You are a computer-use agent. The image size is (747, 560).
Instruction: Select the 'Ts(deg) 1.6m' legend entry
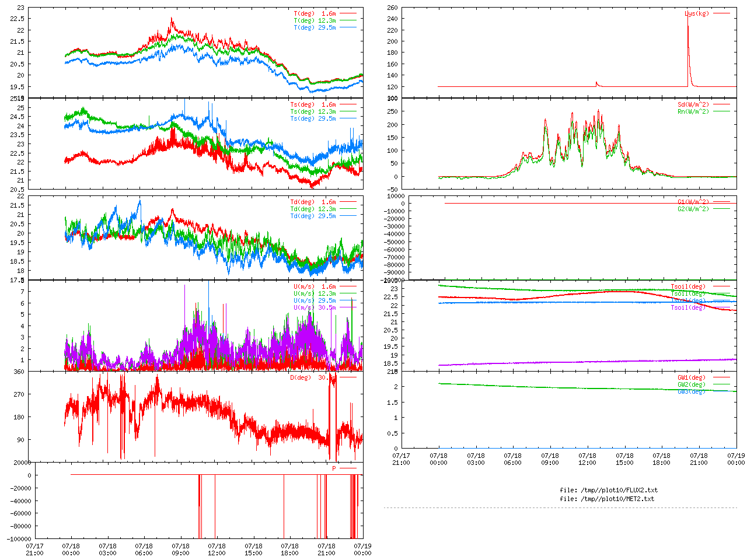tap(313, 104)
